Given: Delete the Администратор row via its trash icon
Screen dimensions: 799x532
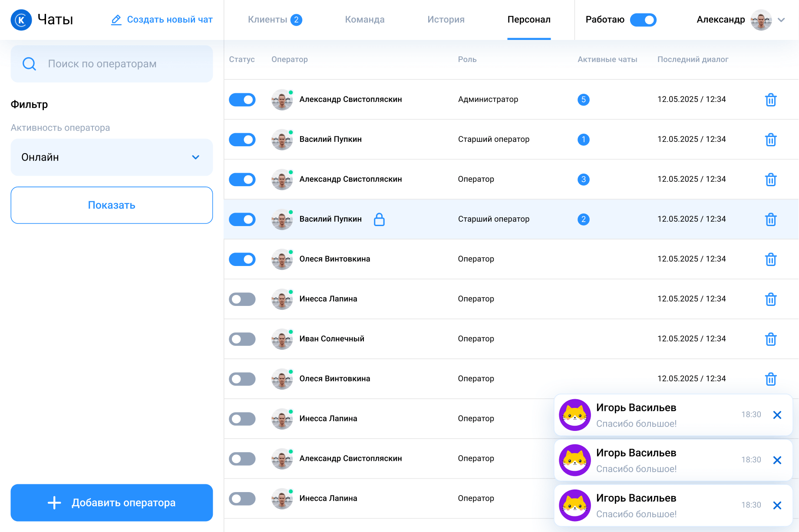Looking at the screenshot, I should tap(771, 100).
